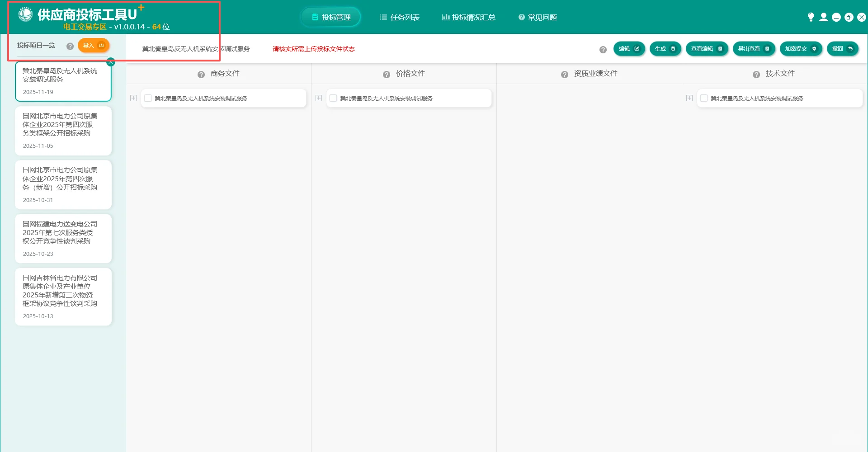This screenshot has height=452, width=868.
Task: Click the help icon next to 资质业绩文件 header
Action: point(565,74)
